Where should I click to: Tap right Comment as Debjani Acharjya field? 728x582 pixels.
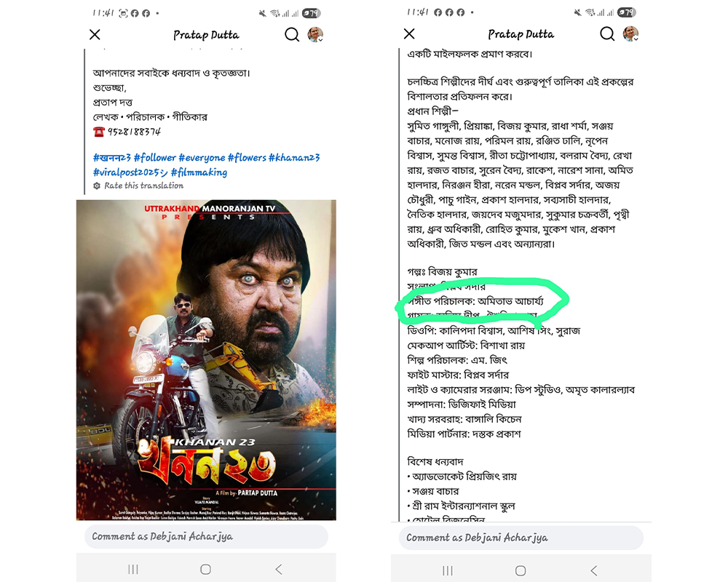tap(521, 538)
